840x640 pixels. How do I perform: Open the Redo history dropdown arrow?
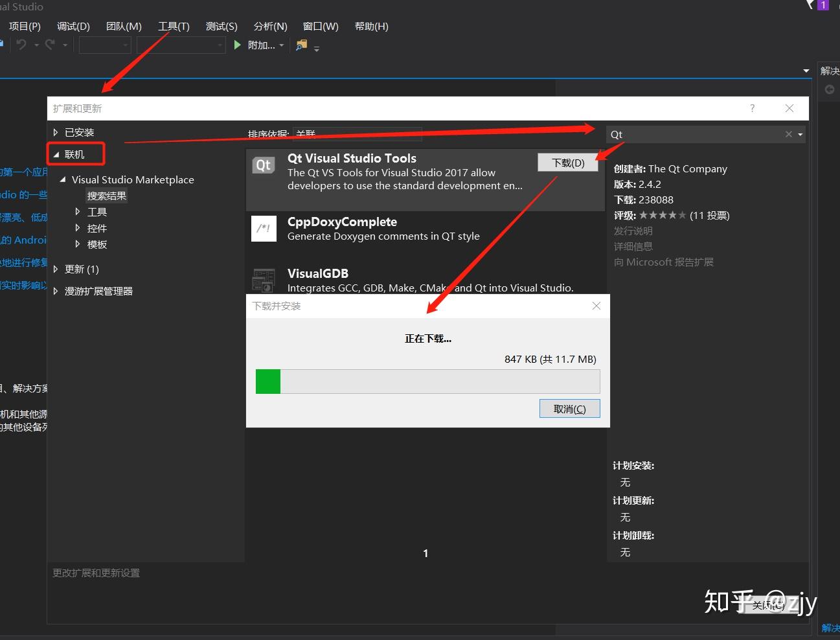[x=65, y=45]
